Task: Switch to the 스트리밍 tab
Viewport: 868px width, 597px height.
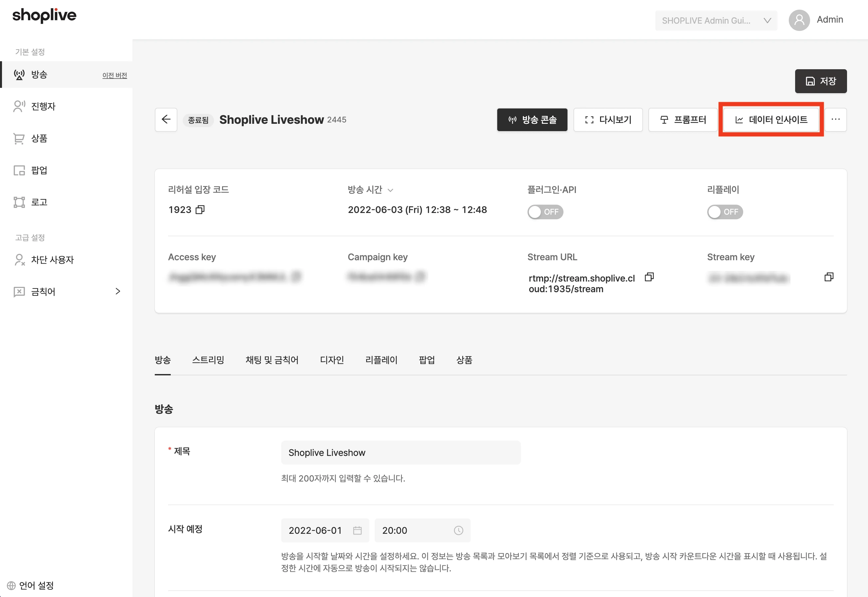Action: pyautogui.click(x=208, y=360)
